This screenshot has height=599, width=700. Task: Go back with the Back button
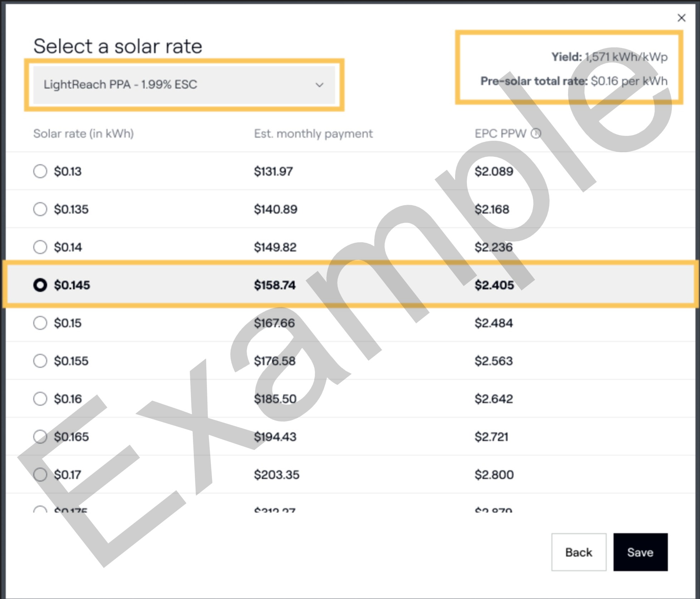coord(578,552)
